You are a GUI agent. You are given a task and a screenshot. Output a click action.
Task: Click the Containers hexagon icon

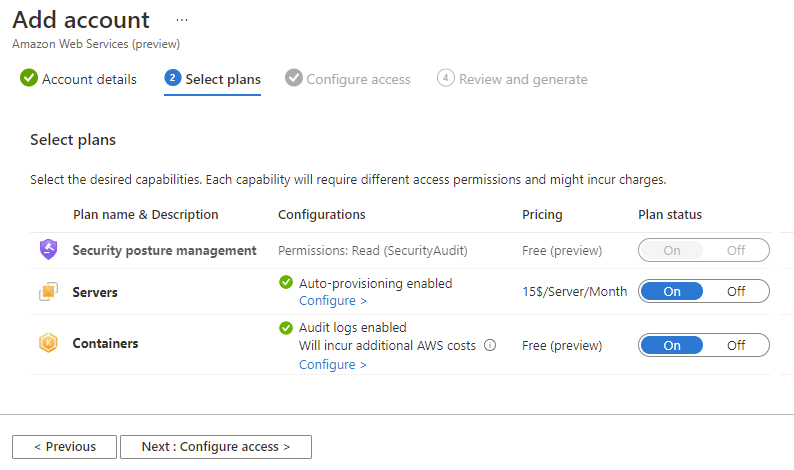[49, 343]
